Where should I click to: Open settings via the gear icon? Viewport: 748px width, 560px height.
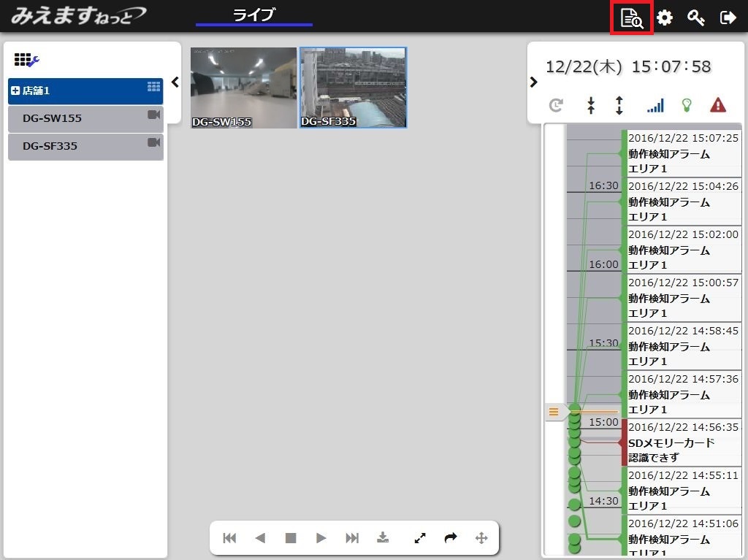click(x=664, y=18)
